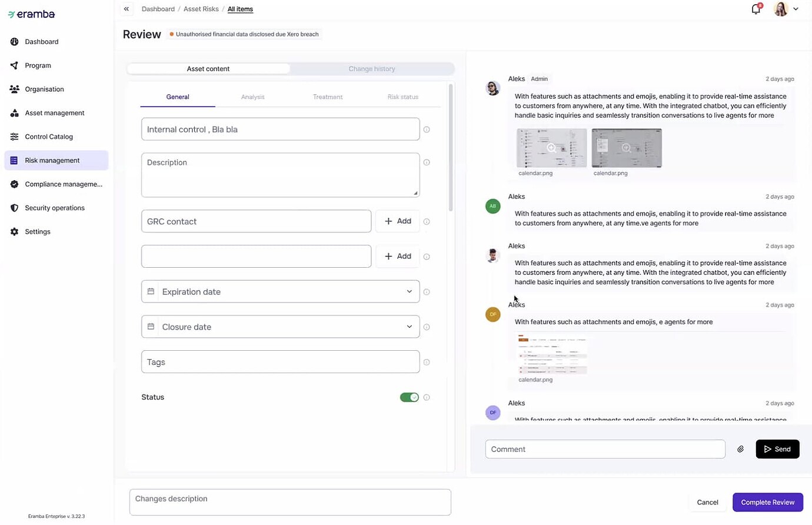Collapse the sidebar with the double-chevron
The width and height of the screenshot is (812, 525).
coord(127,9)
